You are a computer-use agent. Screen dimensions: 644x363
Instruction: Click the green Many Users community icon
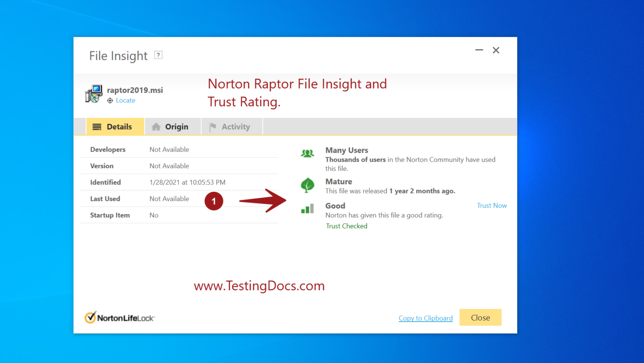308,153
